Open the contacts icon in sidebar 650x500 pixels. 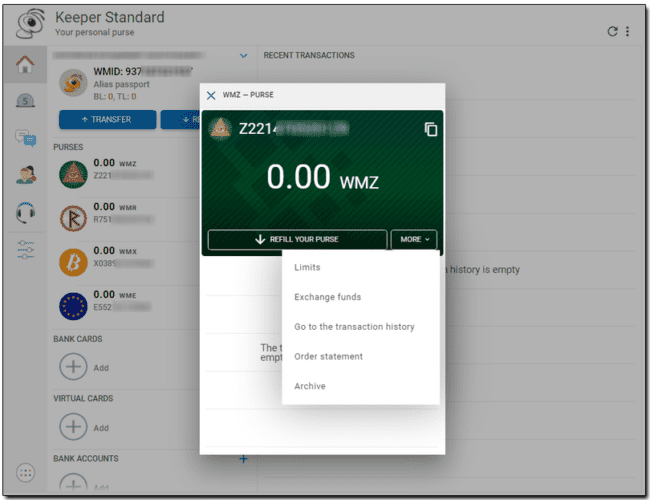(x=26, y=175)
